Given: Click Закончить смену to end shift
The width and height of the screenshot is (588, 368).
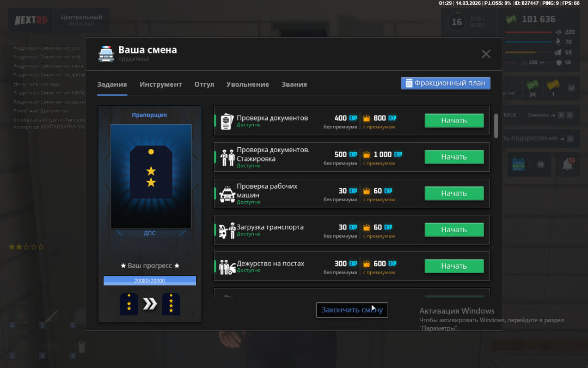Looking at the screenshot, I should tap(352, 310).
